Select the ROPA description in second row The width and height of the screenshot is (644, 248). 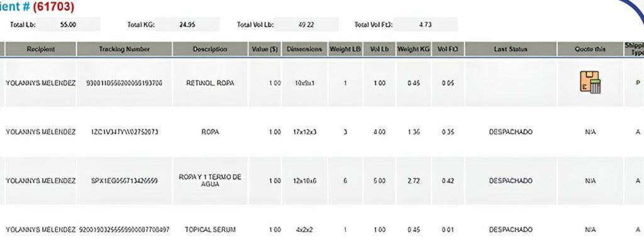[210, 132]
